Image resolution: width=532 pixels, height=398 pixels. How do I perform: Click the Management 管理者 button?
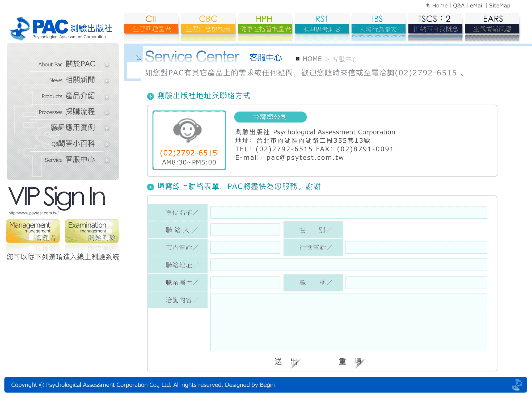click(33, 231)
